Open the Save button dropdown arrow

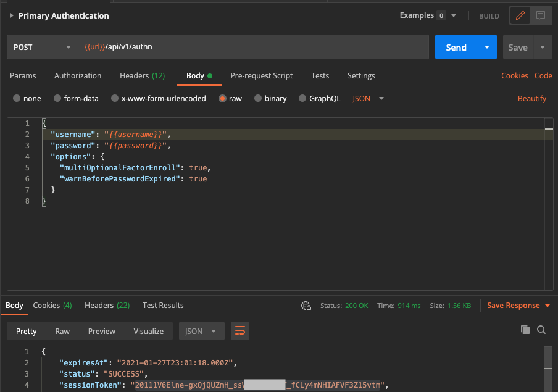pos(543,47)
